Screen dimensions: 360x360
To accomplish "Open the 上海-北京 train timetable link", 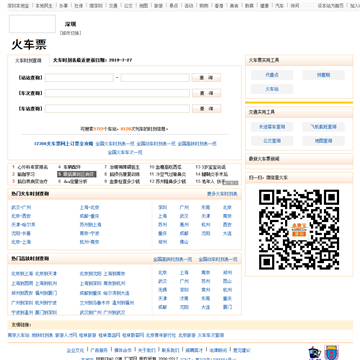I will [89, 207].
